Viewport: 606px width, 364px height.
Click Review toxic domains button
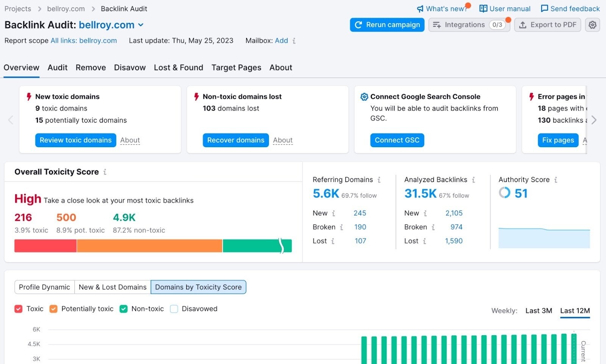[76, 140]
